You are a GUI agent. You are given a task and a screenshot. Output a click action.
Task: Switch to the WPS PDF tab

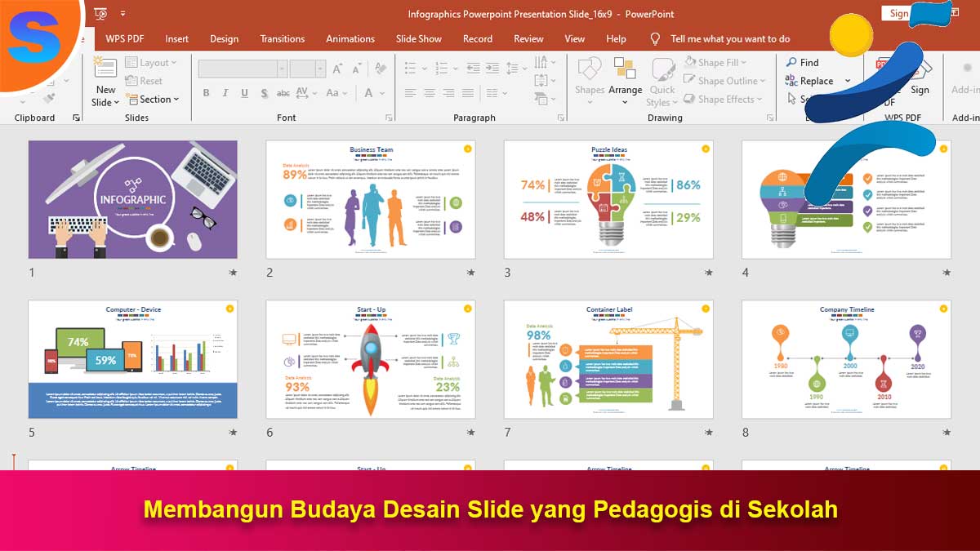click(124, 38)
